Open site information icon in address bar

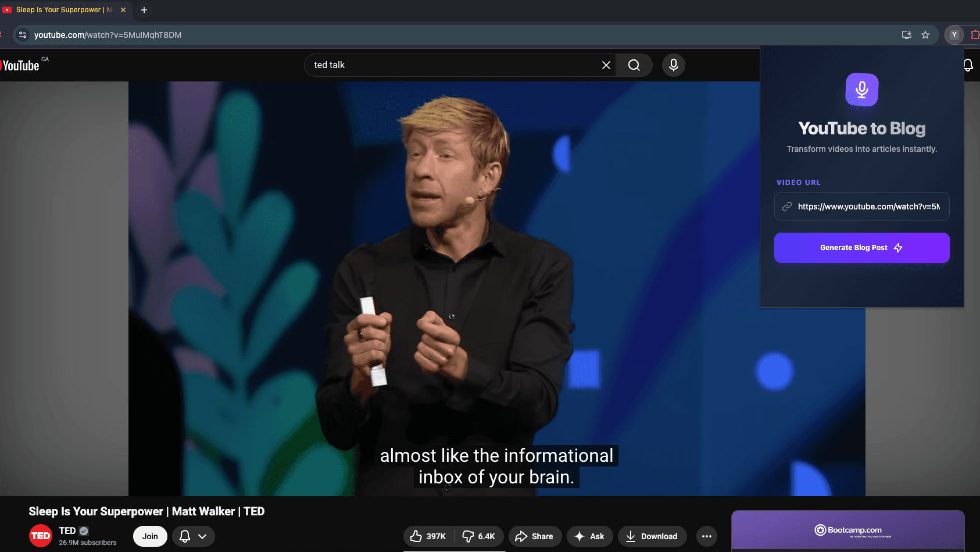[23, 35]
